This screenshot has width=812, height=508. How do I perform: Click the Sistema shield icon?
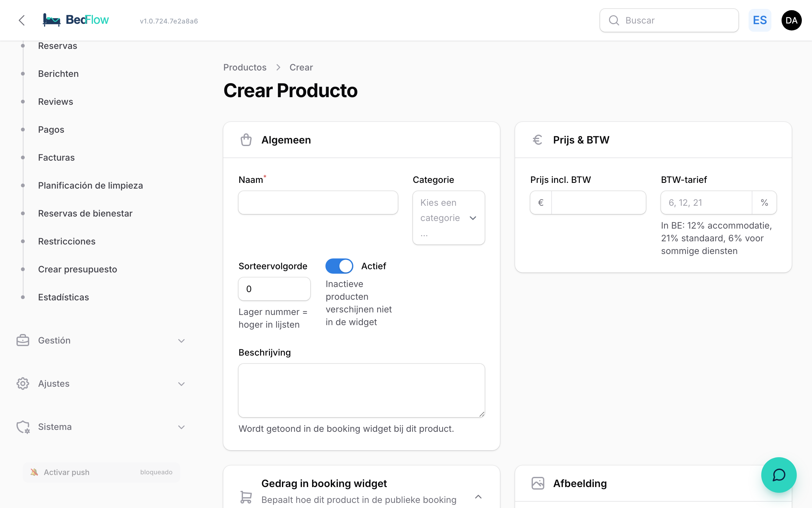coord(23,427)
